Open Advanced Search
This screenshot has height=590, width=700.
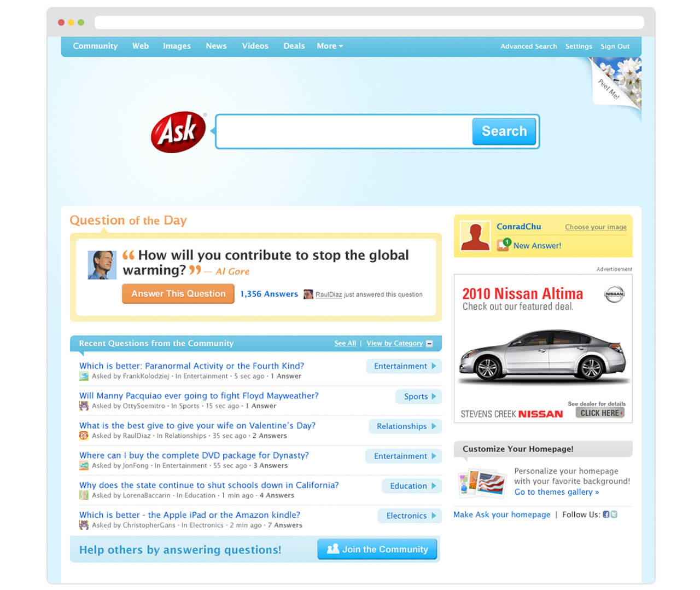(528, 47)
